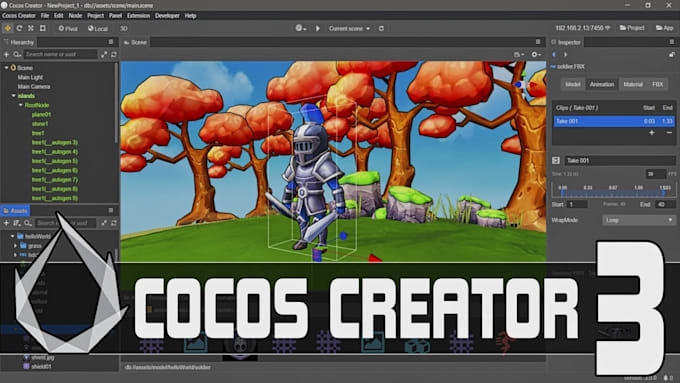Collapse the RootNode tree item

pos(20,105)
